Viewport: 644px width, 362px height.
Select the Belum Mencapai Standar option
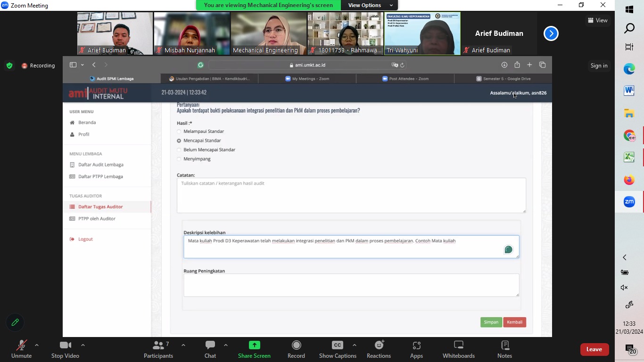click(x=179, y=150)
